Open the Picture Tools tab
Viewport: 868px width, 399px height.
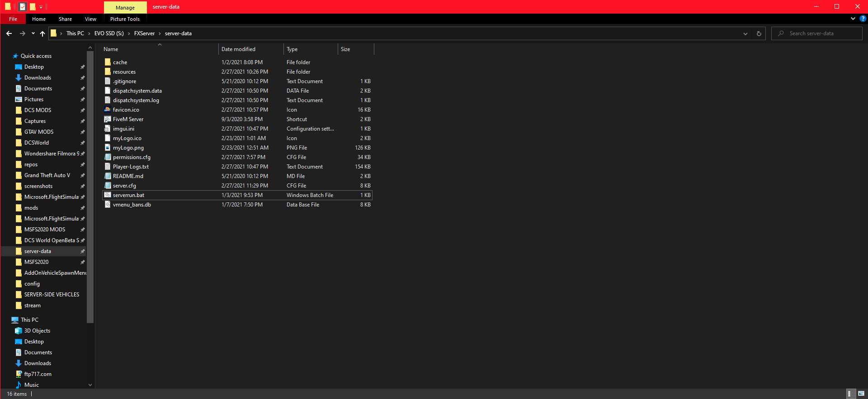125,19
